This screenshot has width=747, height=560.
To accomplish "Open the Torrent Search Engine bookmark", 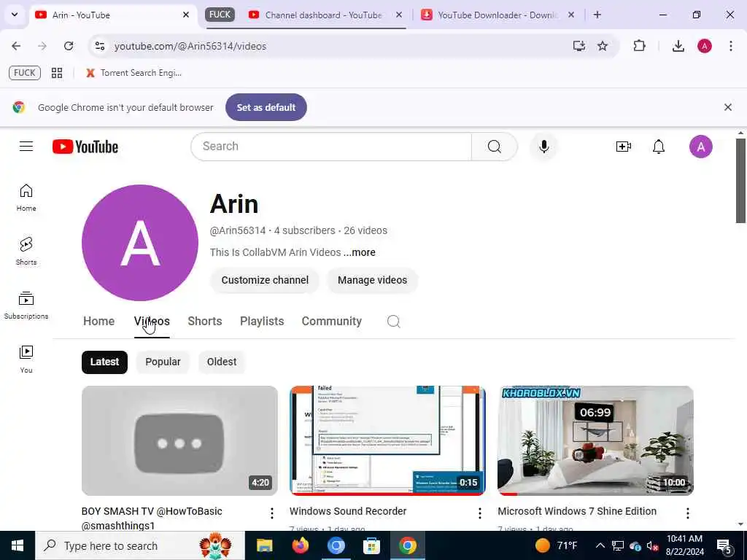I will (x=134, y=73).
